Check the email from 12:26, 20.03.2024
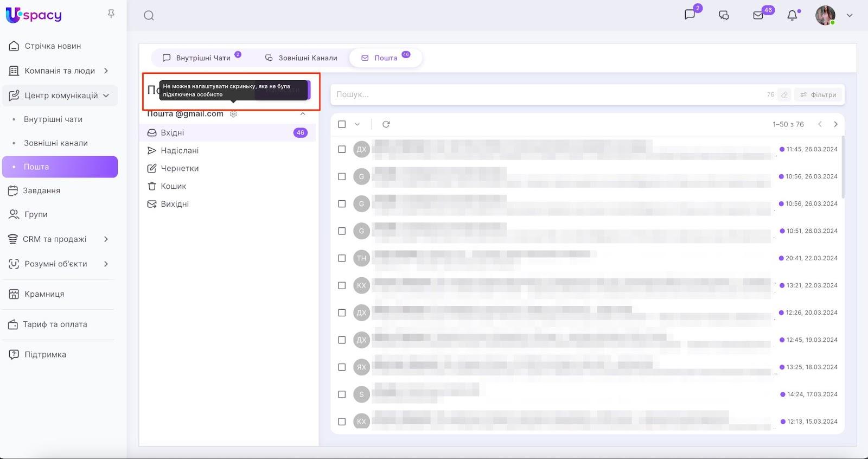 coord(342,313)
